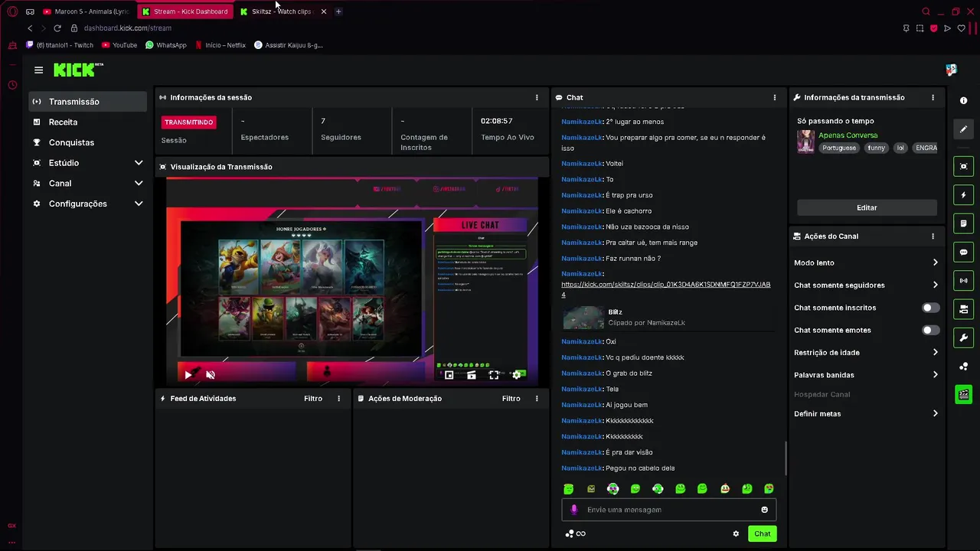Open the Início – Netflix bookmark

(220, 45)
